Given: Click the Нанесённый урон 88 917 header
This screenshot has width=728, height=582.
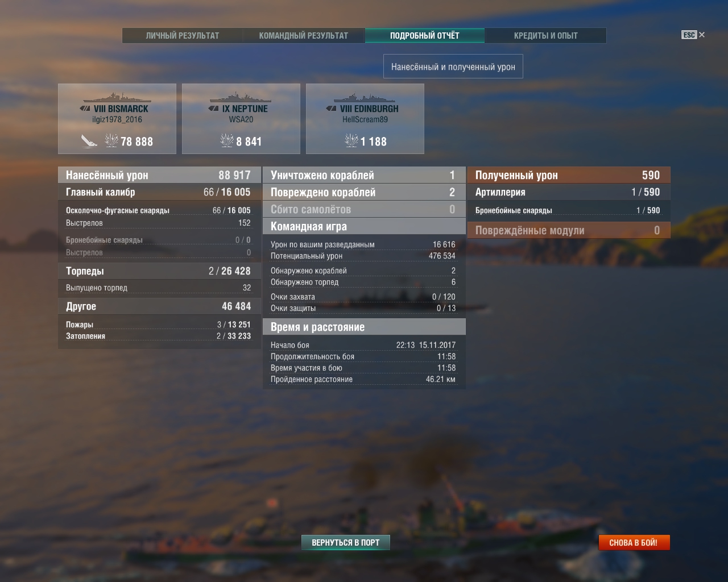Looking at the screenshot, I should tap(159, 175).
